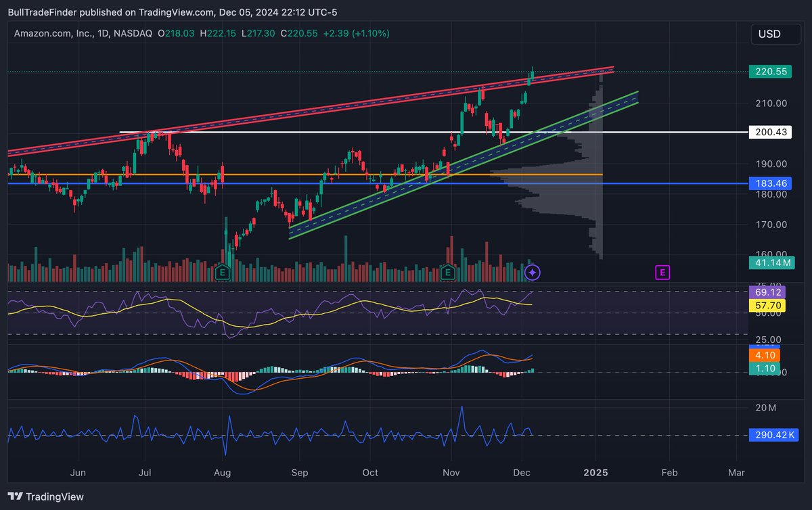The width and height of the screenshot is (812, 510).
Task: Click the E earnings marker below November
Action: click(x=447, y=272)
